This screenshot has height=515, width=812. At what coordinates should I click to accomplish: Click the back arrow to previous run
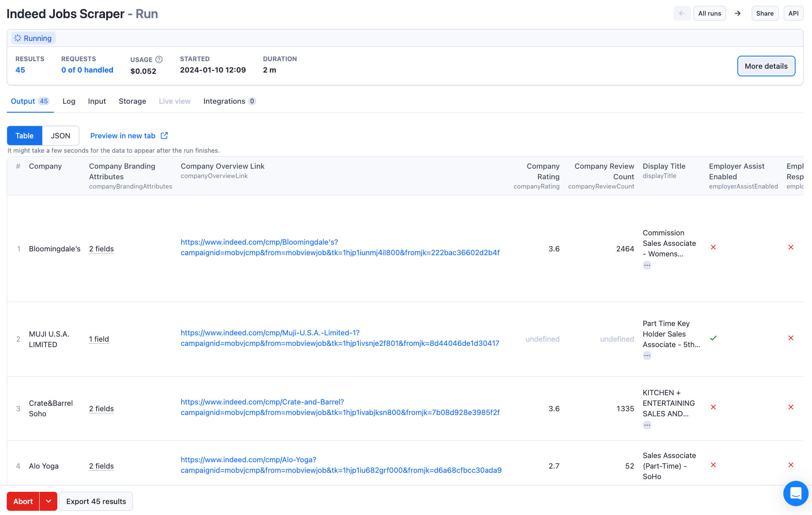682,13
